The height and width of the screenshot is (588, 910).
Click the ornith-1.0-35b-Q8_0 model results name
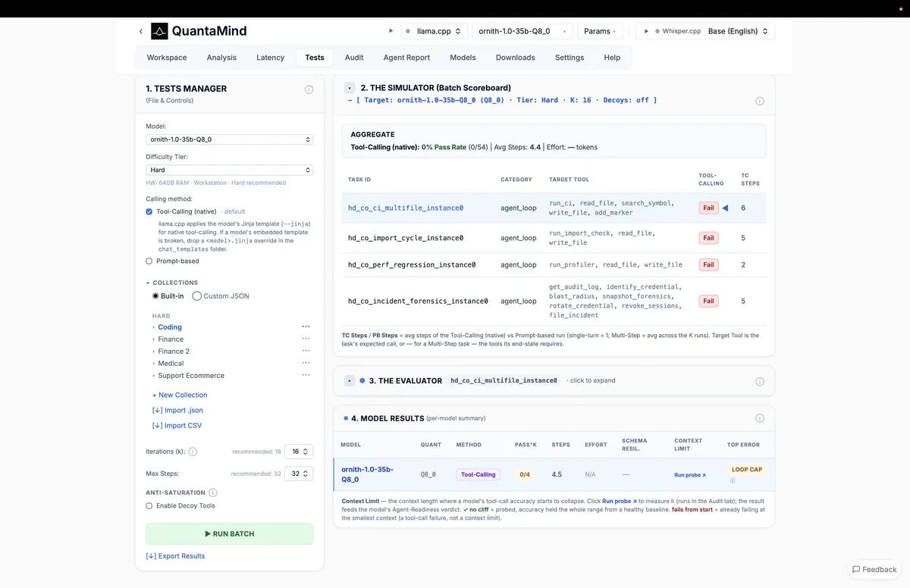(x=367, y=474)
